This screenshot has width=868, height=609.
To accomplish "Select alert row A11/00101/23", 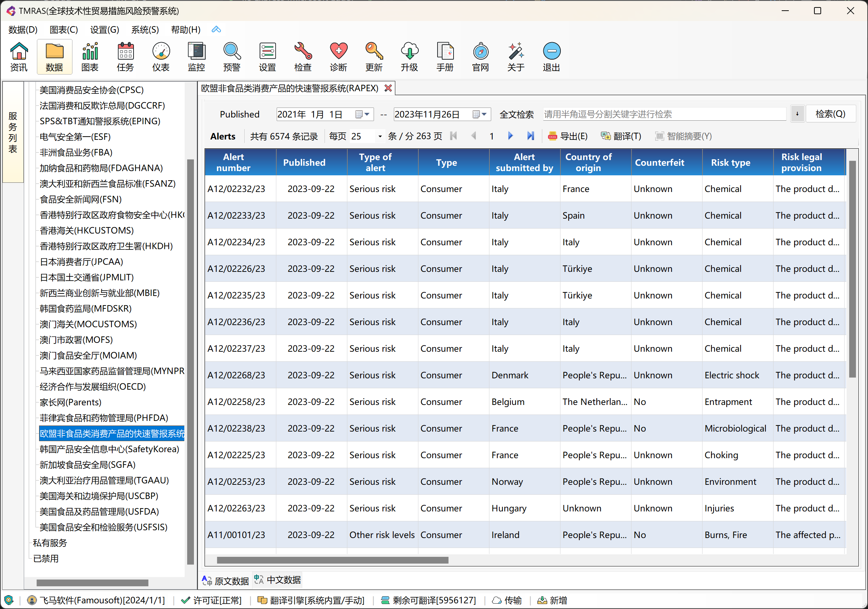I will pos(525,535).
